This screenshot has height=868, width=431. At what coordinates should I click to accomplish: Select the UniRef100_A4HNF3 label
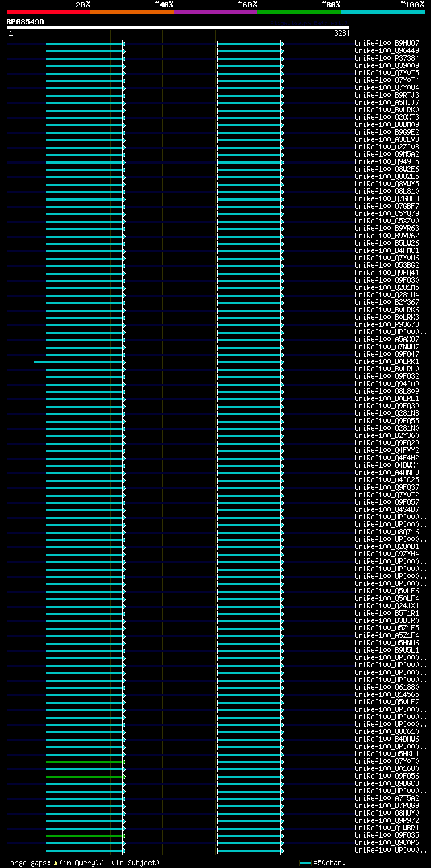pyautogui.click(x=387, y=473)
